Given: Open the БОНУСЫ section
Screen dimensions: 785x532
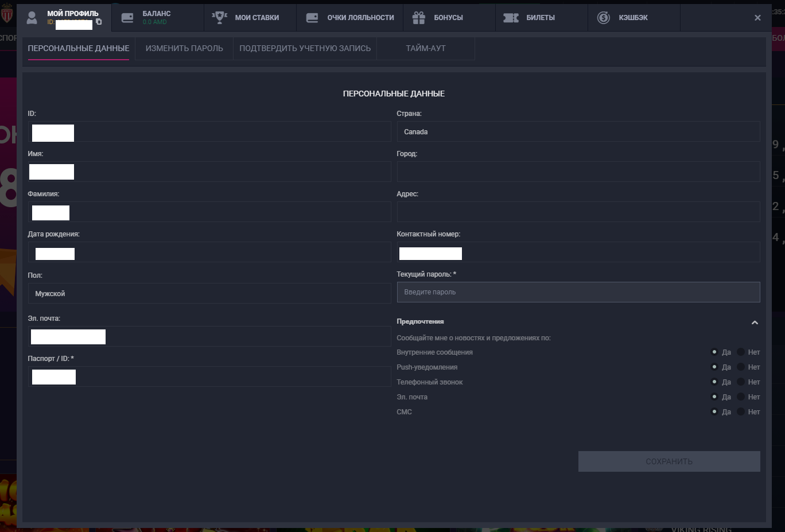Looking at the screenshot, I should click(449, 18).
